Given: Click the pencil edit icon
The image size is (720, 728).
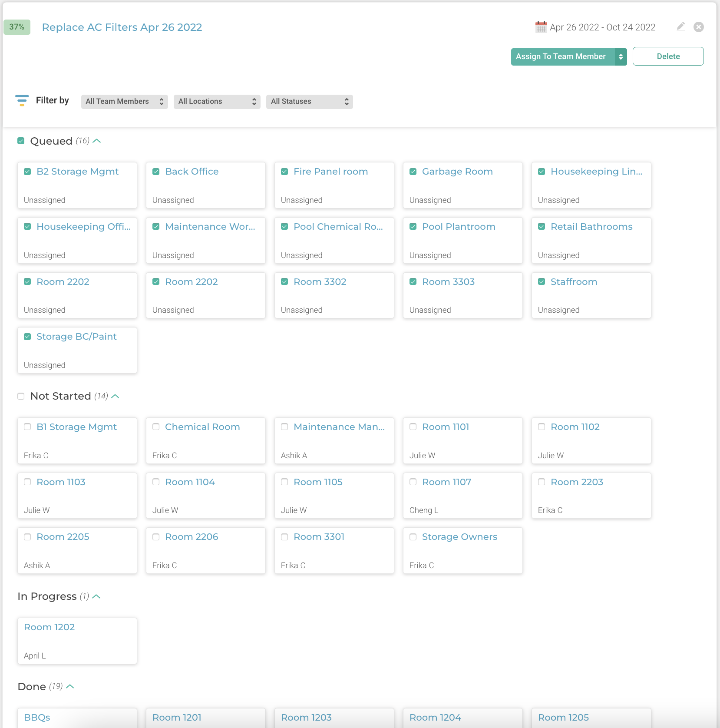Looking at the screenshot, I should pyautogui.click(x=681, y=27).
